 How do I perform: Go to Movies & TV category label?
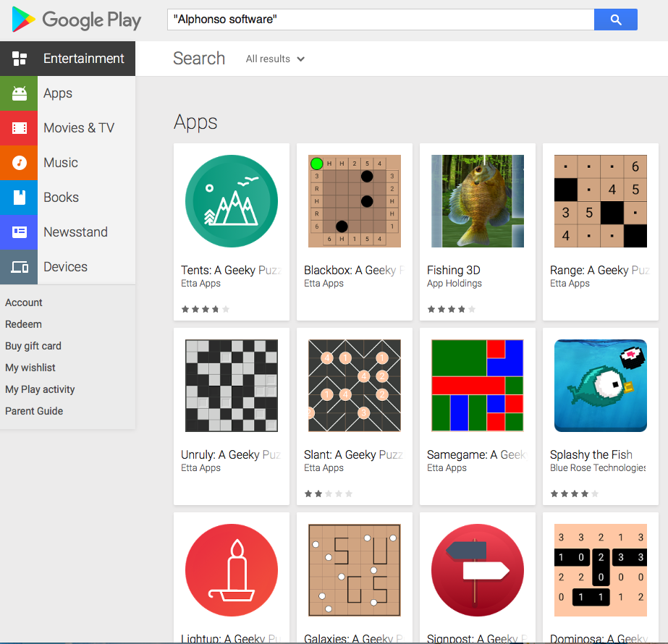coord(79,128)
